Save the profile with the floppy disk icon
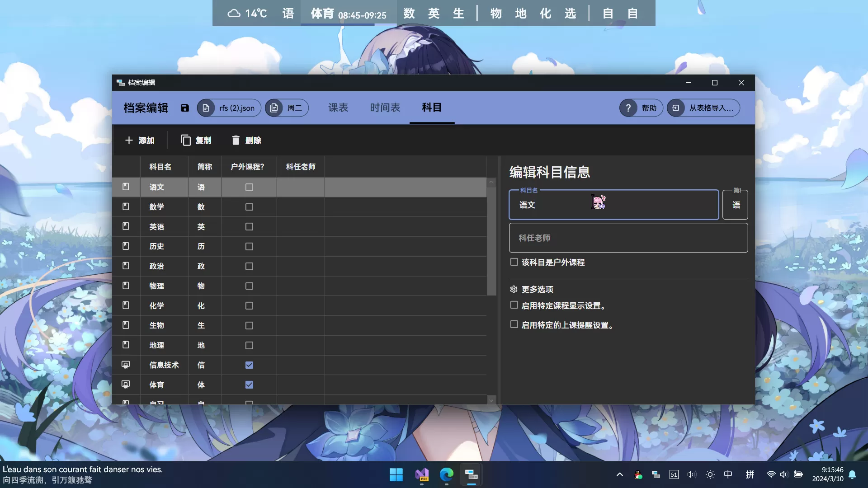 184,108
